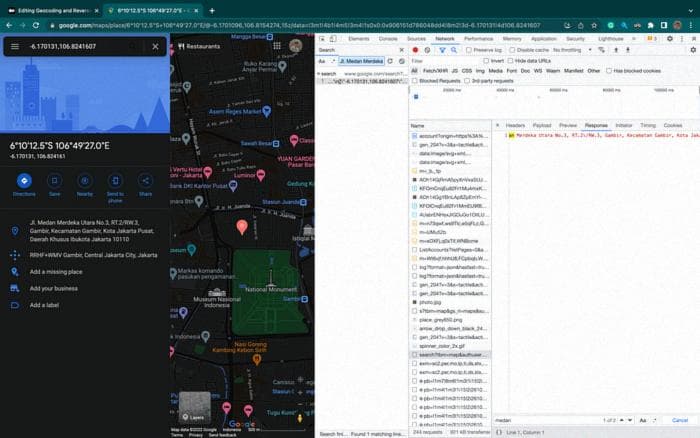The image size is (700, 438).
Task: Open the Google Maps hamburger menu
Action: click(x=15, y=46)
